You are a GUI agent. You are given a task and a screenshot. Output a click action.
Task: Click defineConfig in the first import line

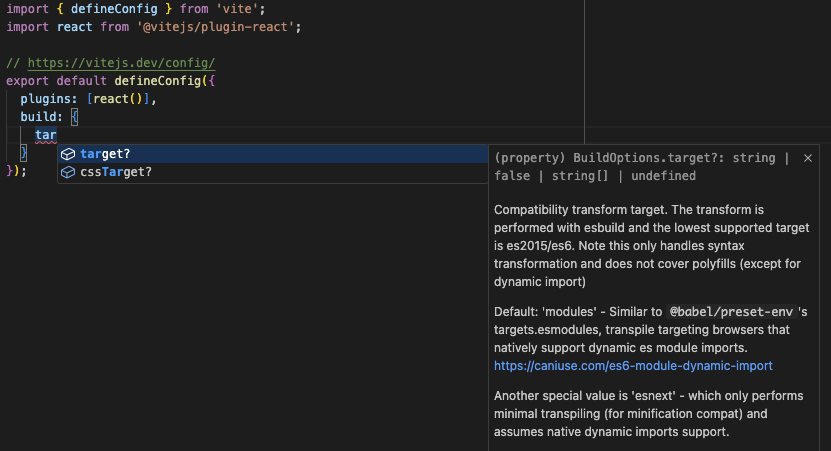point(115,8)
